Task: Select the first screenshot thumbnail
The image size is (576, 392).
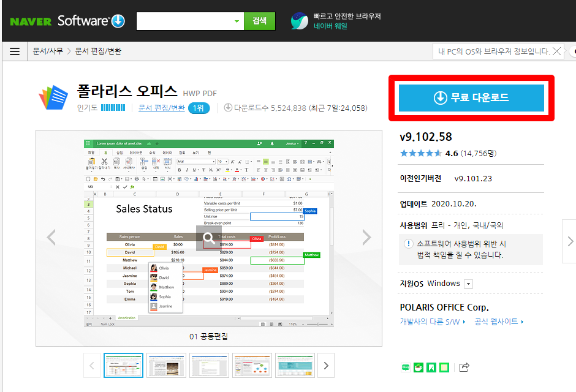Action: tap(123, 365)
